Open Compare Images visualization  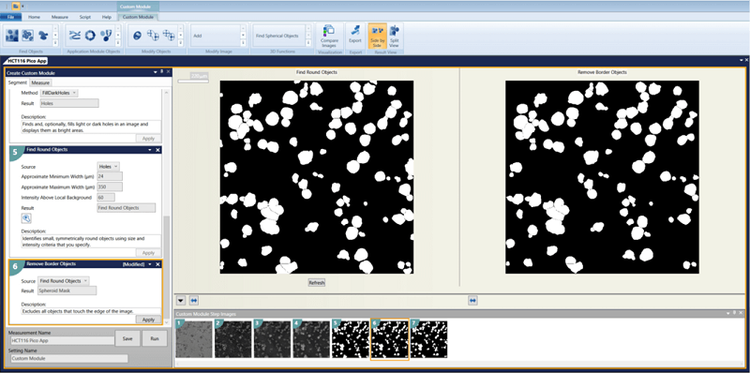tap(329, 36)
